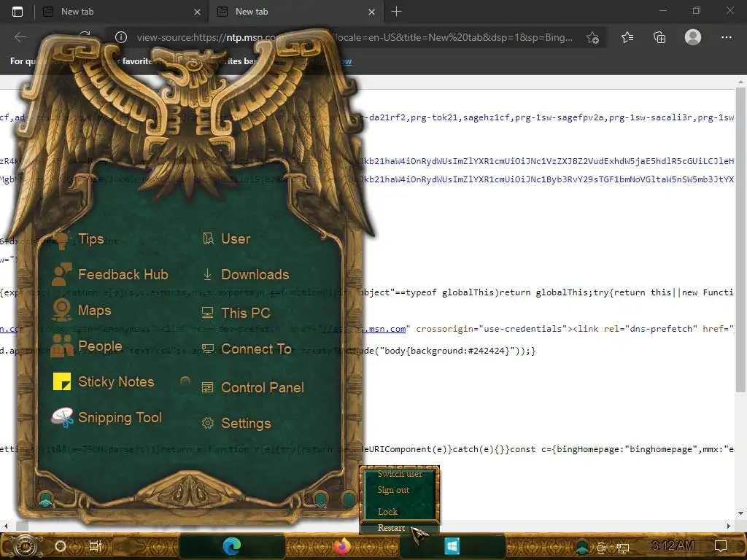The width and height of the screenshot is (747, 560).
Task: Open Control Panel
Action: coord(253,388)
